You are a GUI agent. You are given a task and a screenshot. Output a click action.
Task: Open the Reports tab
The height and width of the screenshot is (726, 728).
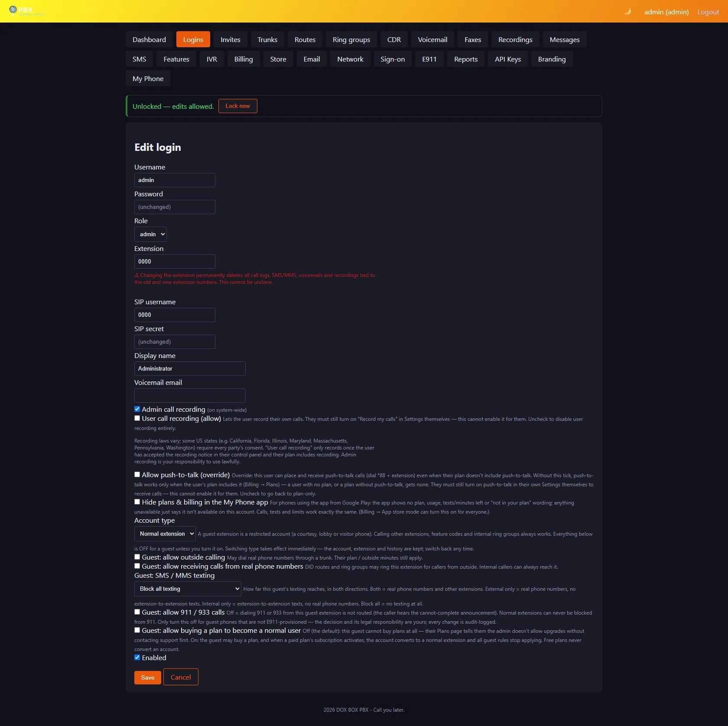coord(466,59)
